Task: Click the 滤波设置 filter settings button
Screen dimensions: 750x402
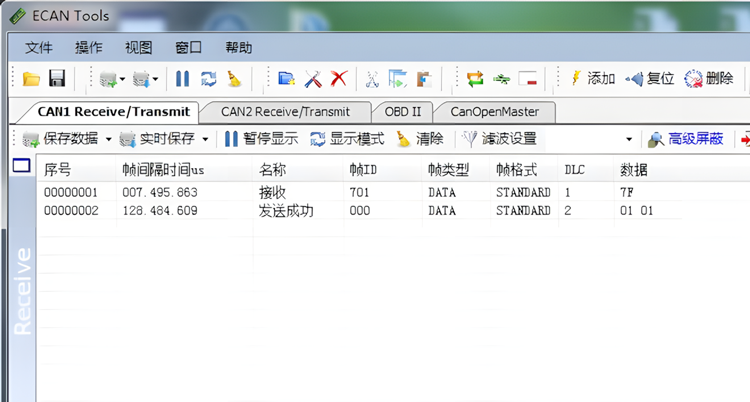Action: click(499, 139)
